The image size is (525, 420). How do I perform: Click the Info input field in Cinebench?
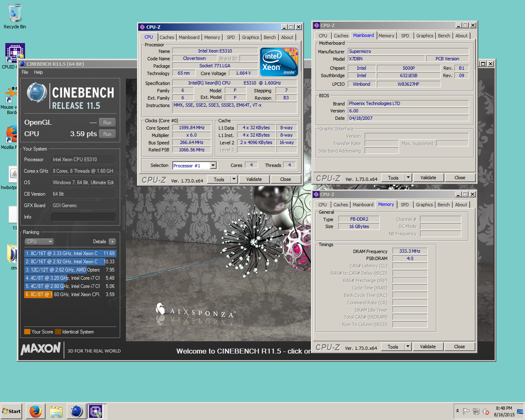(x=83, y=217)
